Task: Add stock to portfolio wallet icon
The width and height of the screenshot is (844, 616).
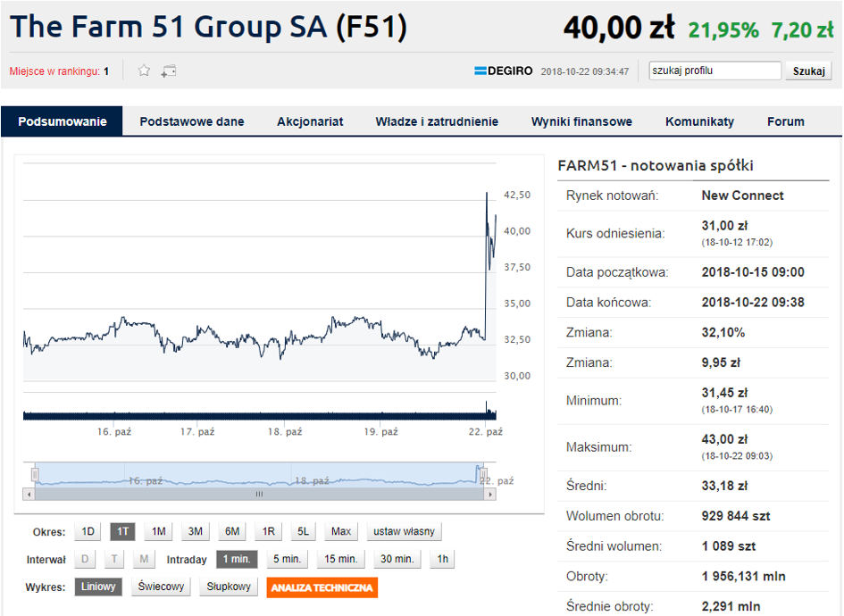Action: coord(169,71)
